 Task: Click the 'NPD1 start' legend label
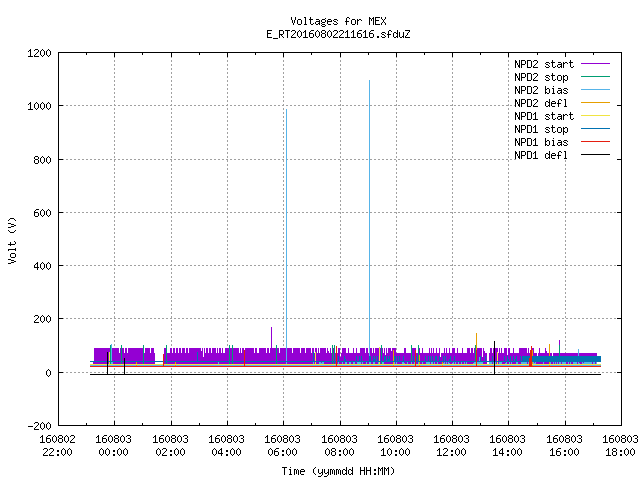coord(544,116)
